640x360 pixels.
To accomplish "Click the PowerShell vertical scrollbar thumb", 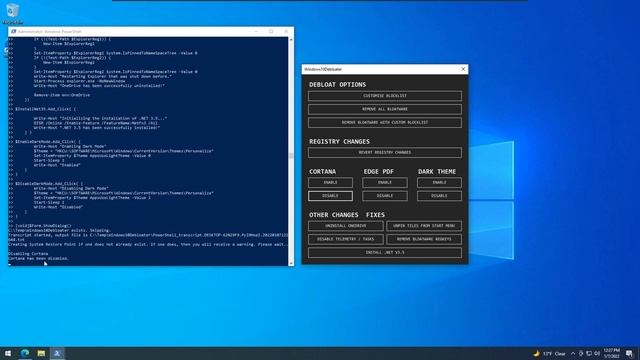I will click(x=291, y=156).
